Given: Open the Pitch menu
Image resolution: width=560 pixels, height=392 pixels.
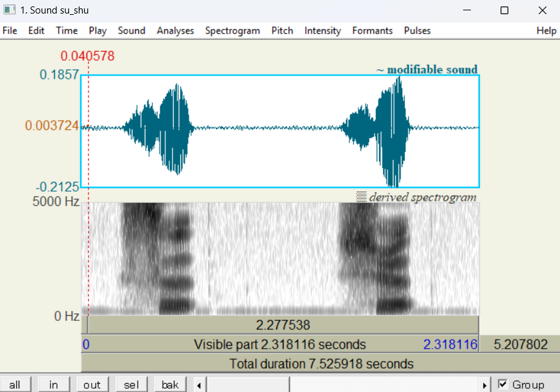Looking at the screenshot, I should (282, 31).
